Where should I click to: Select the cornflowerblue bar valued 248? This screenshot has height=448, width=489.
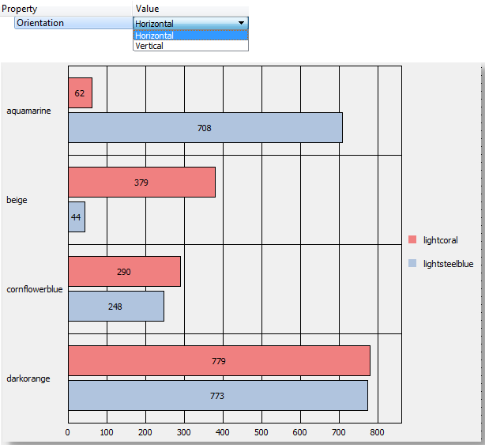[115, 307]
